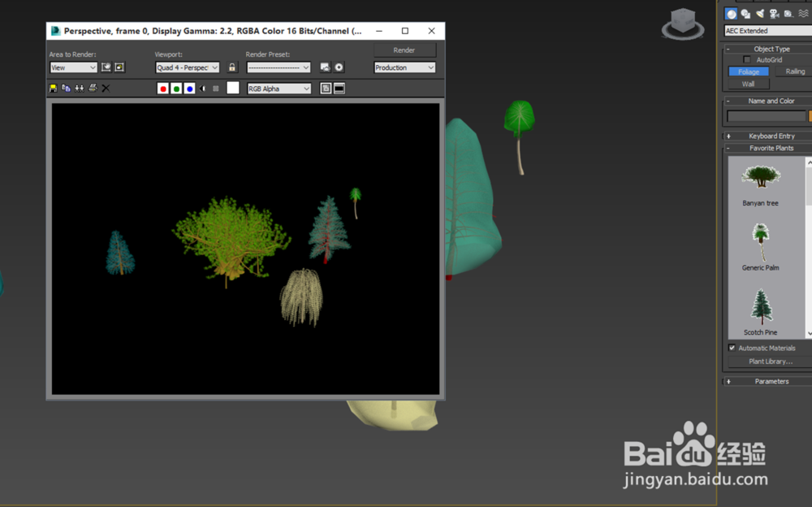Viewport: 812px width, 507px height.
Task: Click the Wall object button
Action: click(x=749, y=84)
